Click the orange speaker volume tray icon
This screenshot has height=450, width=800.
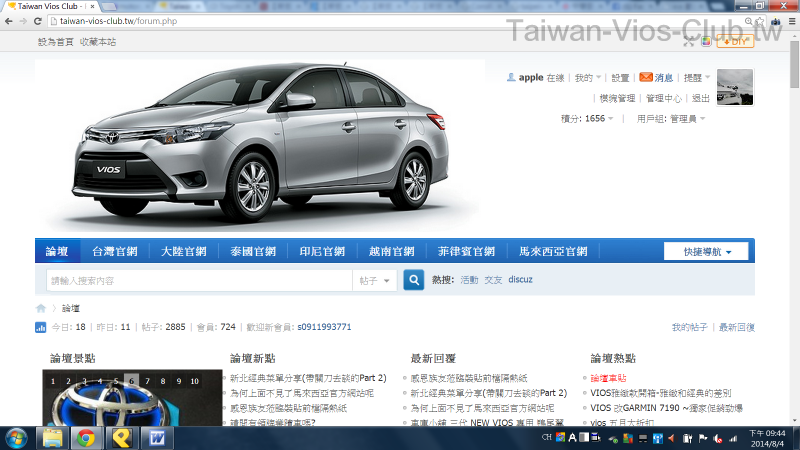[671, 438]
